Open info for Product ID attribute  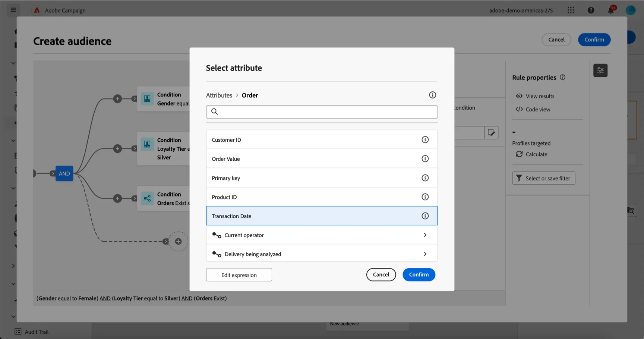pyautogui.click(x=425, y=197)
